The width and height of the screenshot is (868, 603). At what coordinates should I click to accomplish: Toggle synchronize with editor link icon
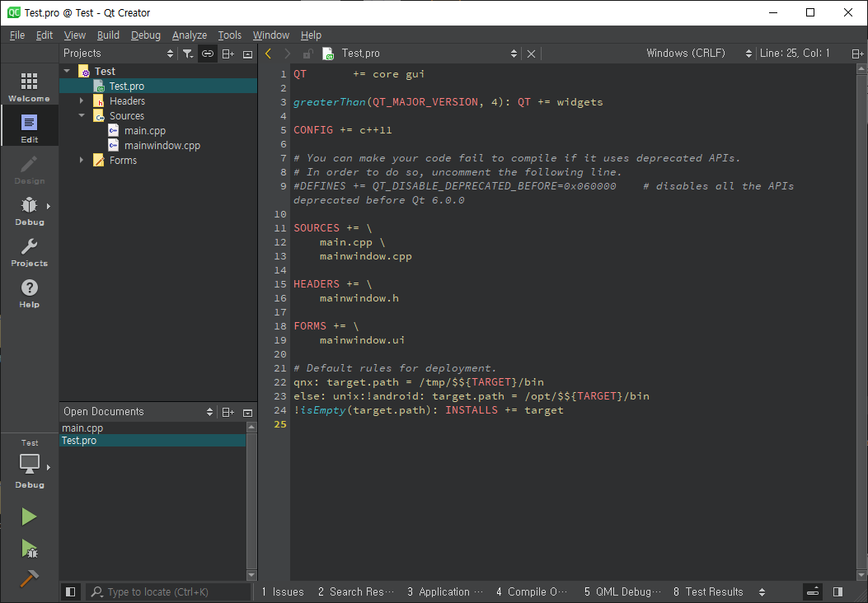(208, 54)
